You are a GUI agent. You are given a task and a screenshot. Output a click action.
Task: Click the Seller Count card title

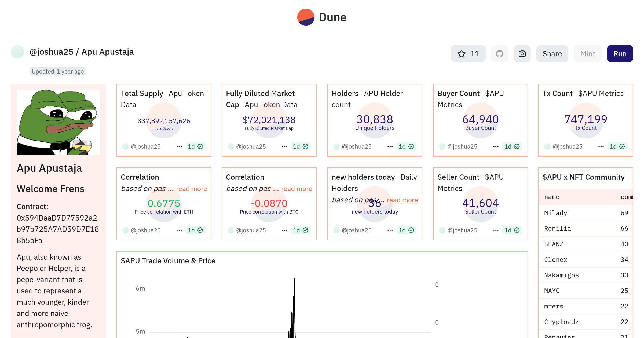(x=458, y=177)
